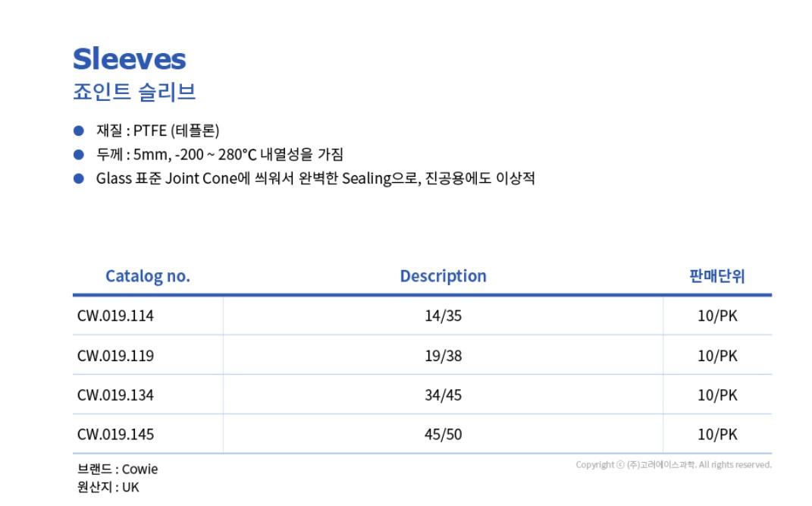Click 10/PK in the CW.019.114 row
This screenshot has width=812, height=506.
click(717, 316)
